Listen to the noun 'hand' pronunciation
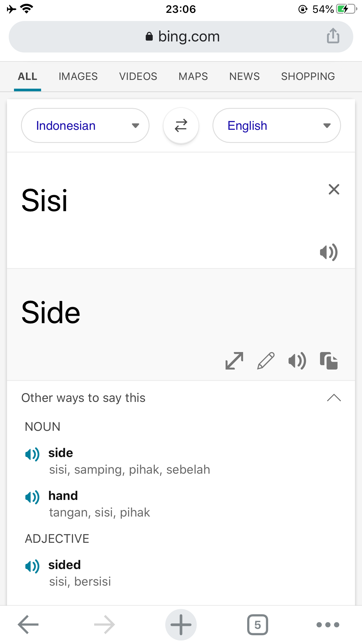This screenshot has height=644, width=362. [32, 497]
